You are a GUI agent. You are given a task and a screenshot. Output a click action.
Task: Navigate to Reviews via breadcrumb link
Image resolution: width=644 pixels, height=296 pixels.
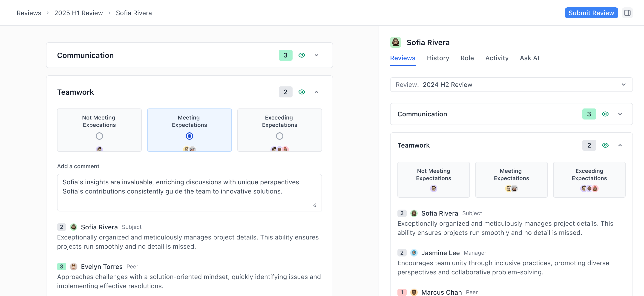pyautogui.click(x=29, y=13)
